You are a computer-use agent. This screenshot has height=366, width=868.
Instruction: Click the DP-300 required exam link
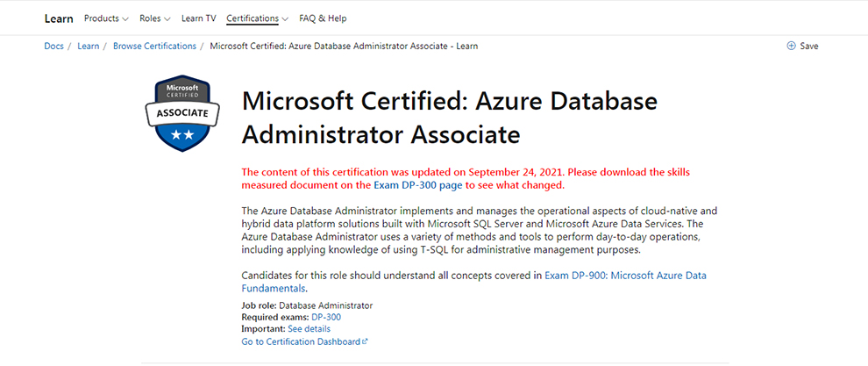326,317
